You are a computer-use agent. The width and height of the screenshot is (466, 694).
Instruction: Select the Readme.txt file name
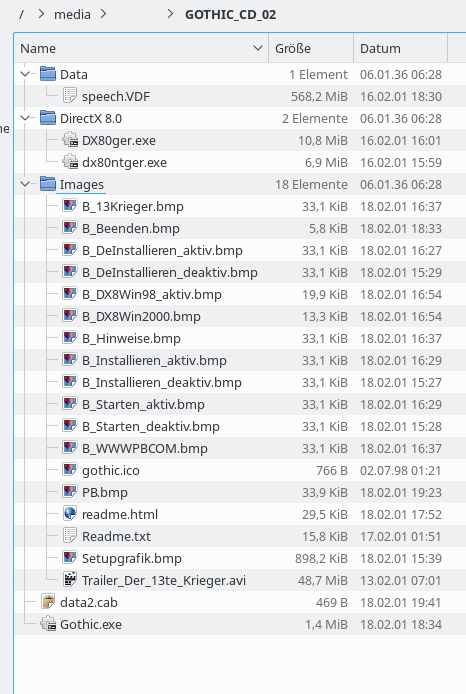coord(116,536)
